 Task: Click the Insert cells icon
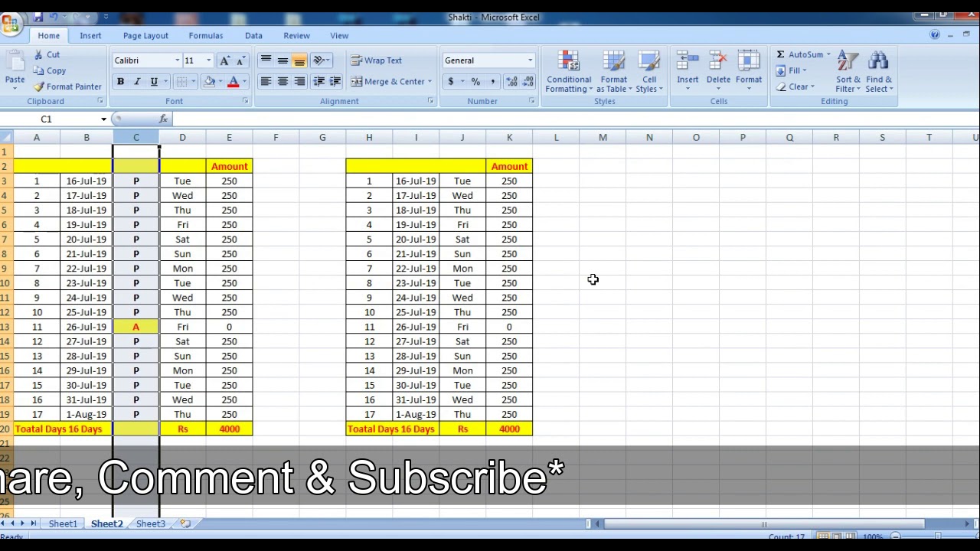(x=688, y=61)
